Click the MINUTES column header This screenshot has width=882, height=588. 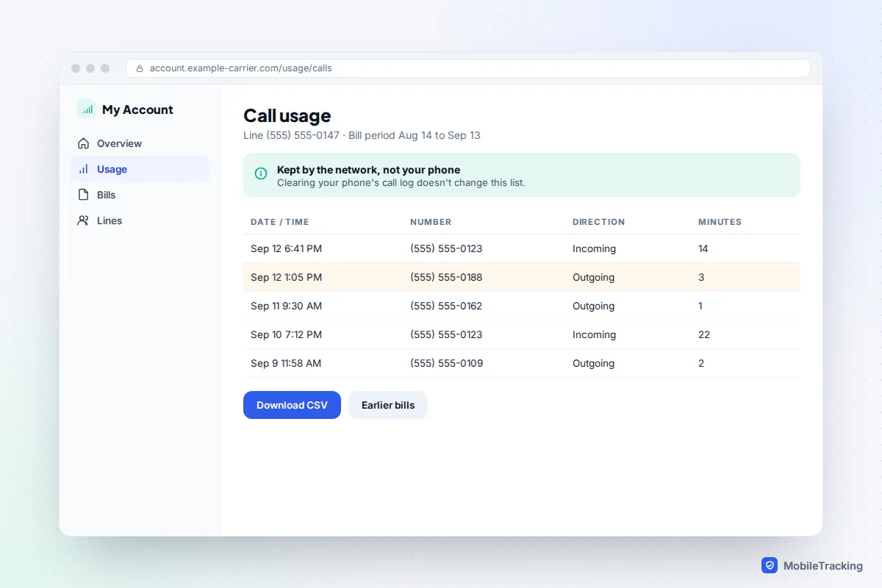(x=720, y=222)
